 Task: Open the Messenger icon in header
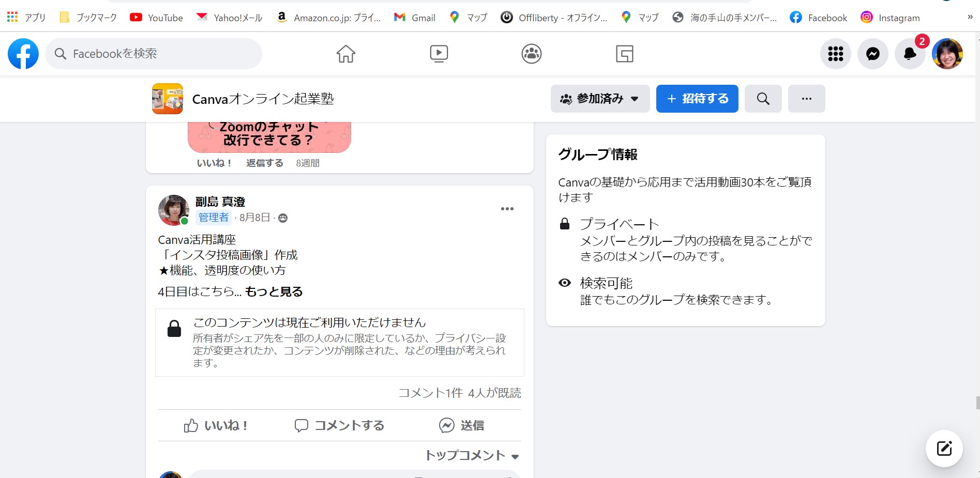pyautogui.click(x=873, y=54)
